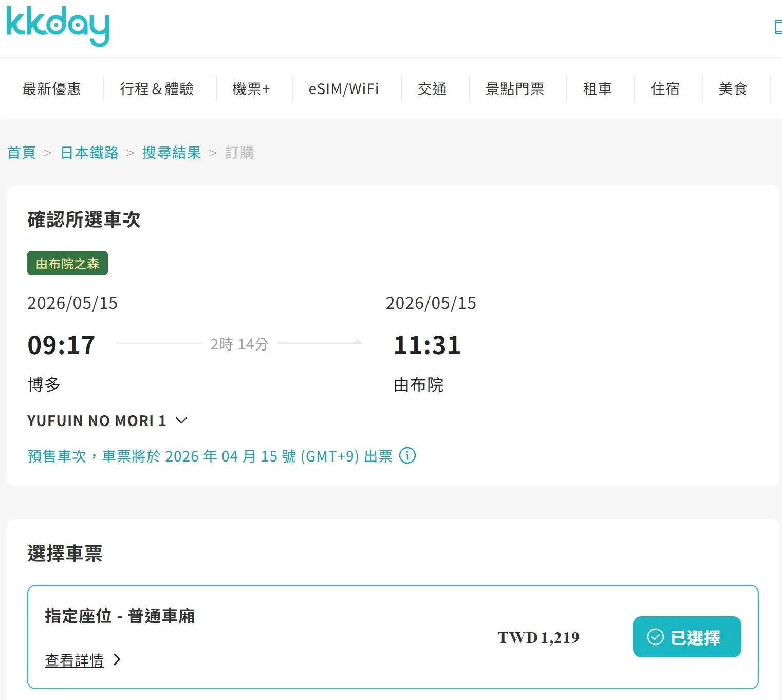Select 租車 in navigation
The height and width of the screenshot is (700, 782).
pos(598,89)
